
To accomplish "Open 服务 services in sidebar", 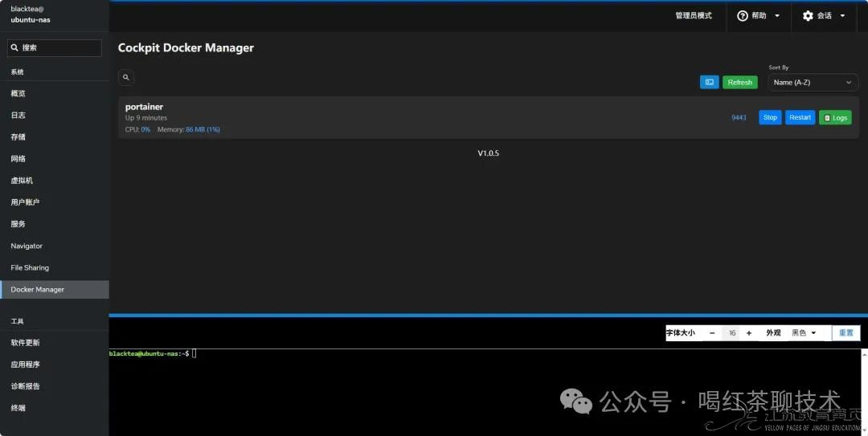I will 55,224.
